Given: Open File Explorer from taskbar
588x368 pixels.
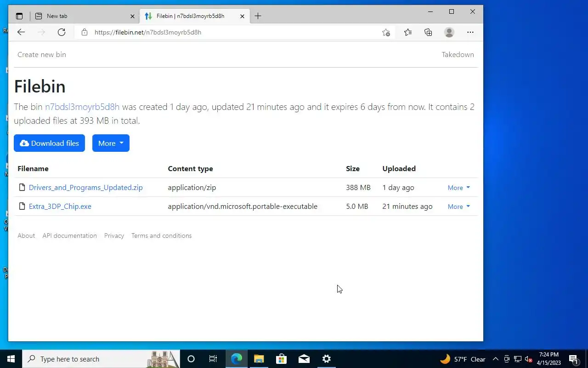Looking at the screenshot, I should (259, 359).
